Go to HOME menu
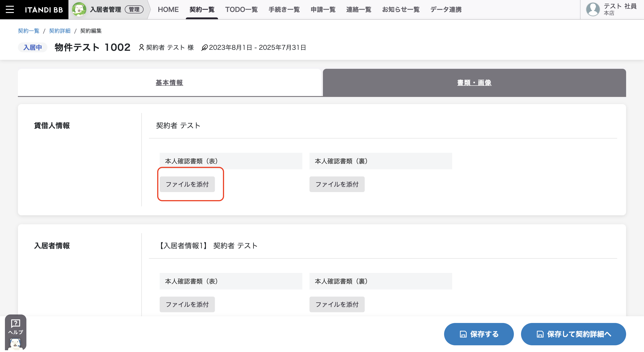Screen dimensions: 644x352 click(168, 9)
